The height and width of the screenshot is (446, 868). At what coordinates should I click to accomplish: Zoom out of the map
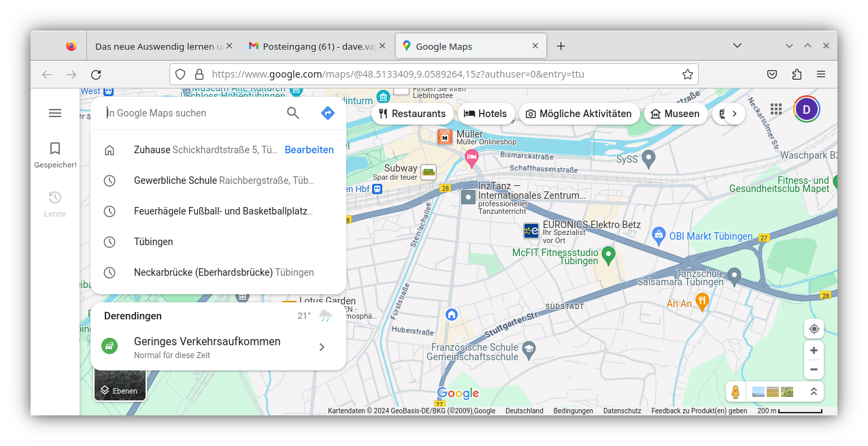pos(814,370)
